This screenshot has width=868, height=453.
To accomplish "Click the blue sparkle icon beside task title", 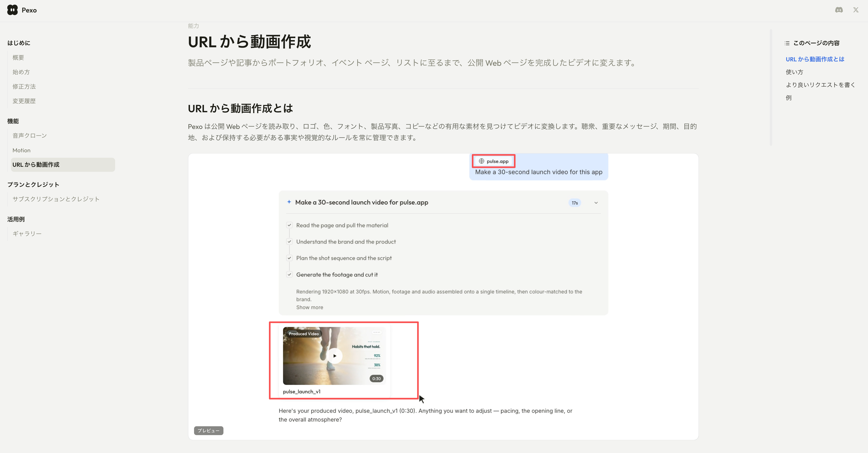I will pos(289,202).
